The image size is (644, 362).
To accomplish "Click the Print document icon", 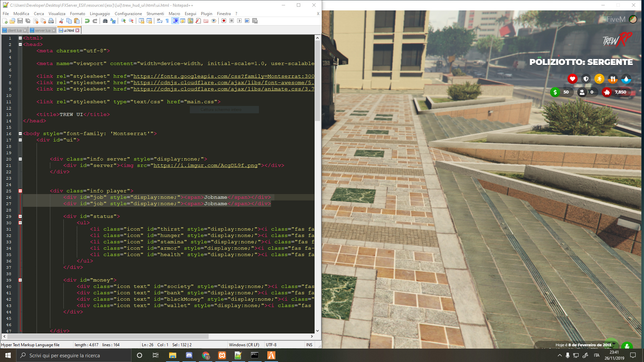I will (x=51, y=21).
